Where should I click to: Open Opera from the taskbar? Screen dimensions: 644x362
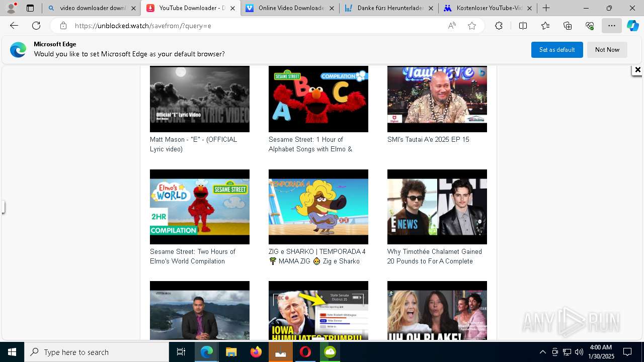(x=305, y=352)
